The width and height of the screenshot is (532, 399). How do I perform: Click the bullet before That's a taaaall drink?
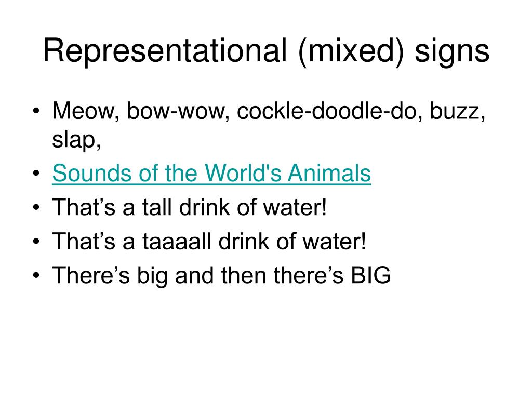click(36, 242)
